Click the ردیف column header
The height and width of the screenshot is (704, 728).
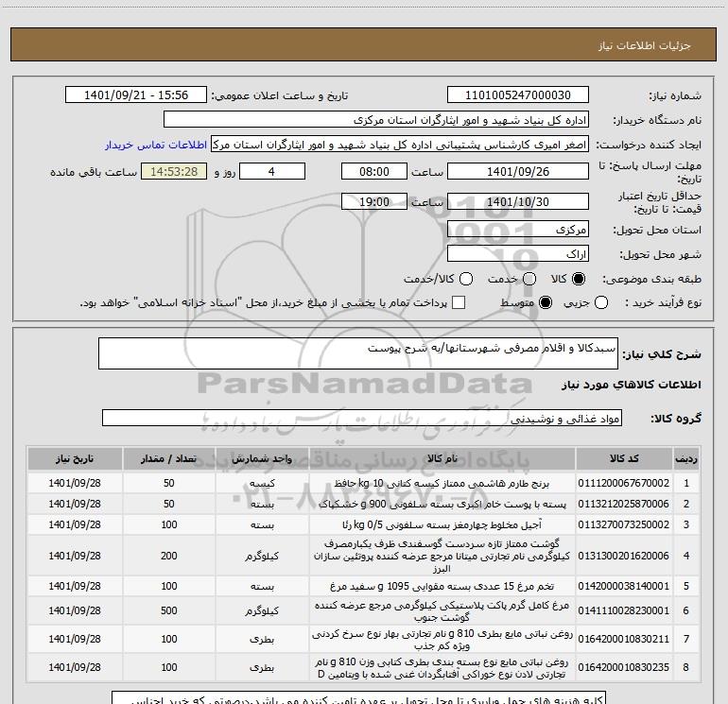(x=686, y=459)
